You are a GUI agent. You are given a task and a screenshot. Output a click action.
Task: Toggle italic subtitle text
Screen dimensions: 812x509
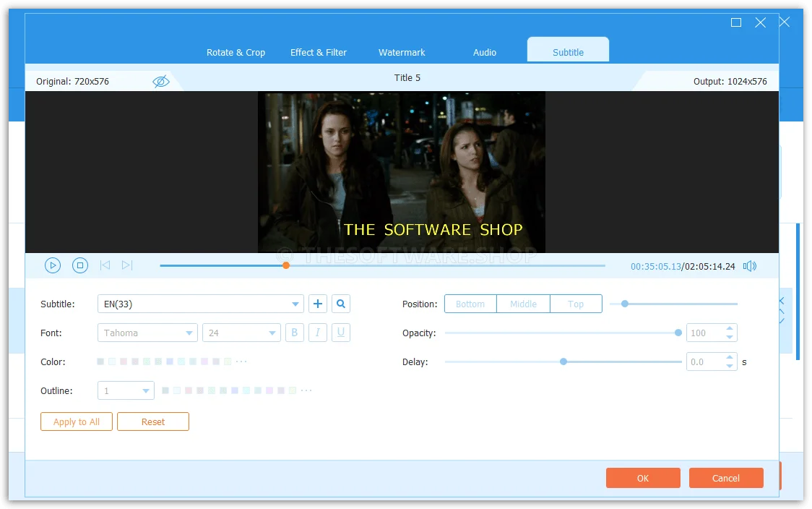318,333
